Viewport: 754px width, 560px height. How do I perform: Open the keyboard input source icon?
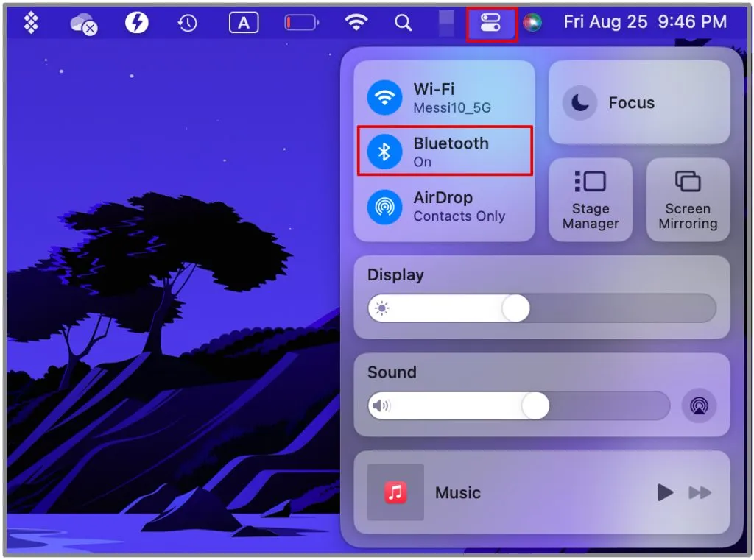pos(244,23)
